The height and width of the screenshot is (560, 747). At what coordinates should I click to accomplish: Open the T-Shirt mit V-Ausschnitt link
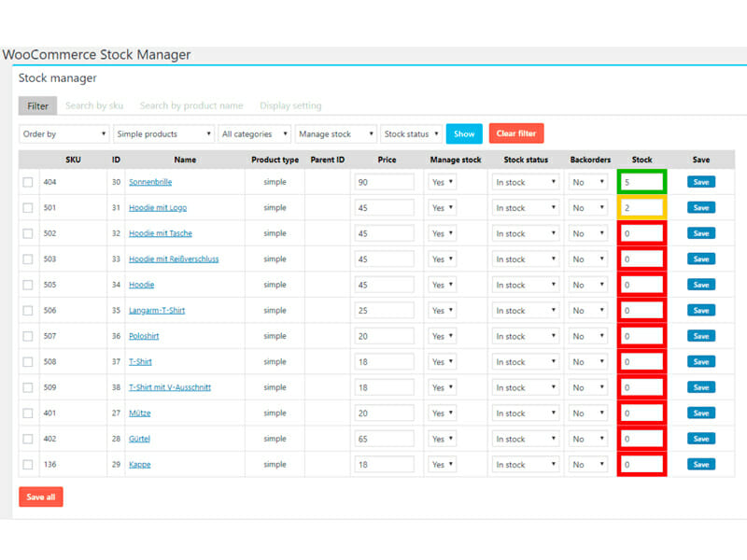point(170,387)
